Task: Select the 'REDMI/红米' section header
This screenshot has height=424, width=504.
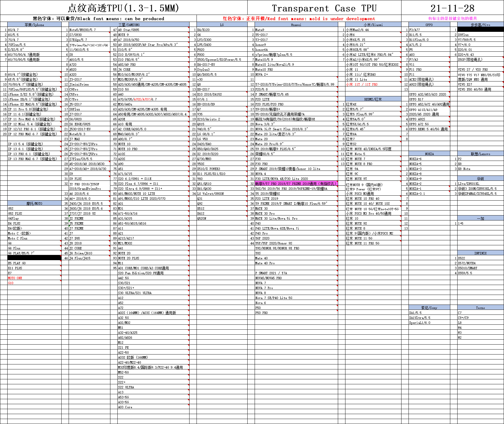Action: click(x=373, y=99)
